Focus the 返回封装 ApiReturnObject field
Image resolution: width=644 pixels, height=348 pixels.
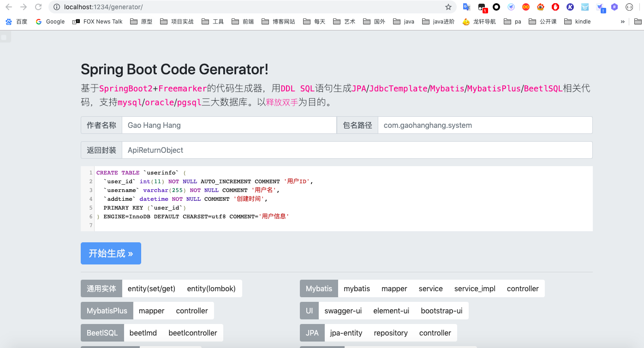pos(357,150)
